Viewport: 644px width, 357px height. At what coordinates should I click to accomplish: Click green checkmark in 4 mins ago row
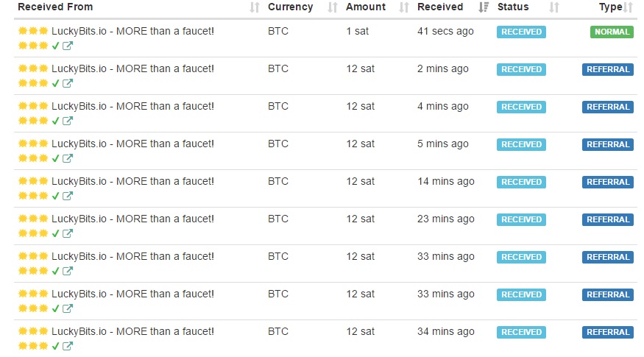tap(56, 121)
